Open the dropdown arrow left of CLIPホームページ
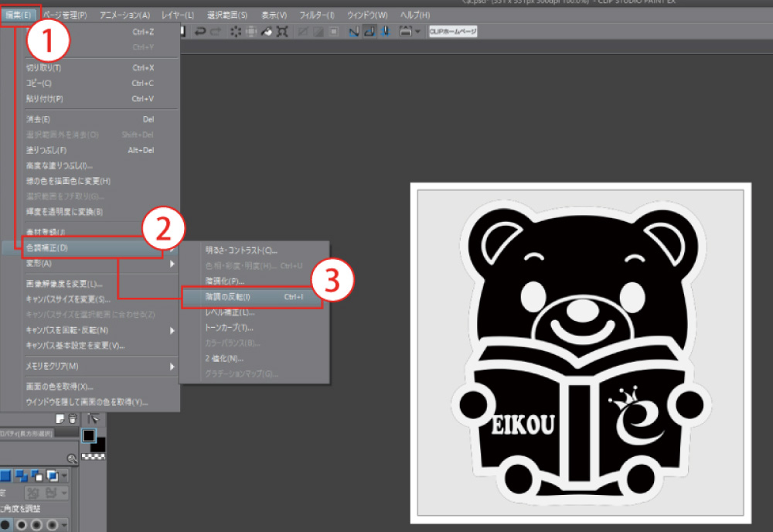The height and width of the screenshot is (532, 773). tap(417, 32)
